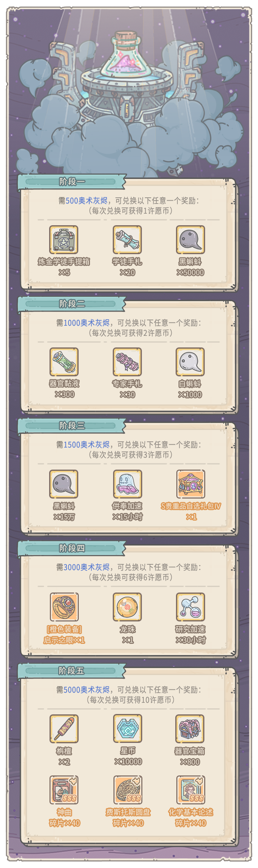Viewport: 258px width, 868px height.
Task: Select the 炼金学徒手提箱 reward icon
Action: coord(64,240)
